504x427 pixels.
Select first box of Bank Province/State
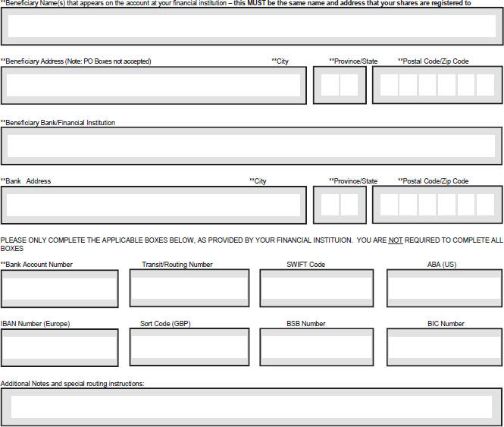pyautogui.click(x=330, y=205)
